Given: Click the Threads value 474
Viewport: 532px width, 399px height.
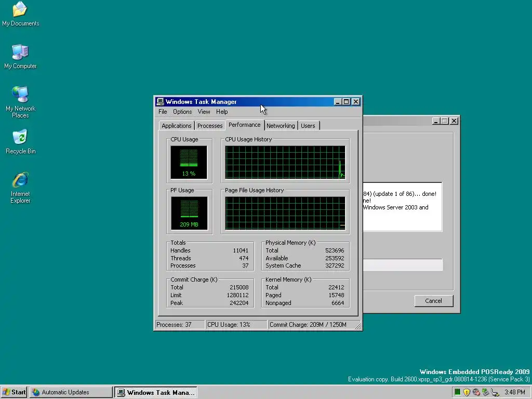Looking at the screenshot, I should [x=244, y=258].
